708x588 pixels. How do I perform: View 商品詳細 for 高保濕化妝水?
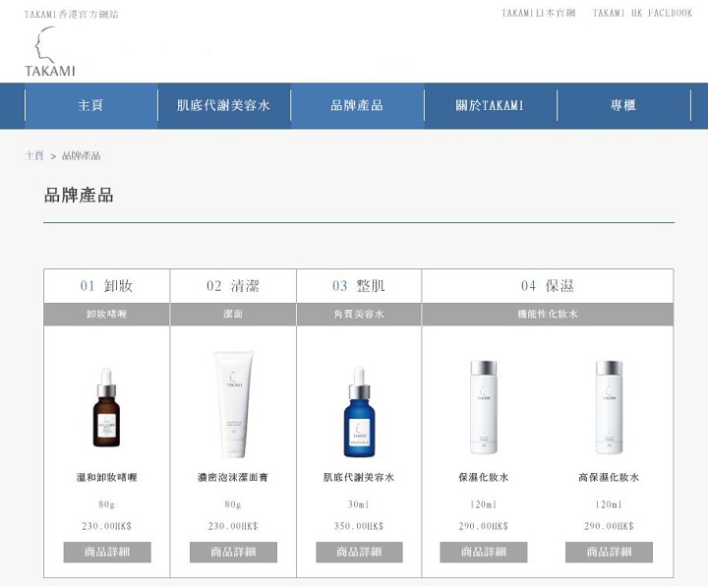[x=609, y=552]
